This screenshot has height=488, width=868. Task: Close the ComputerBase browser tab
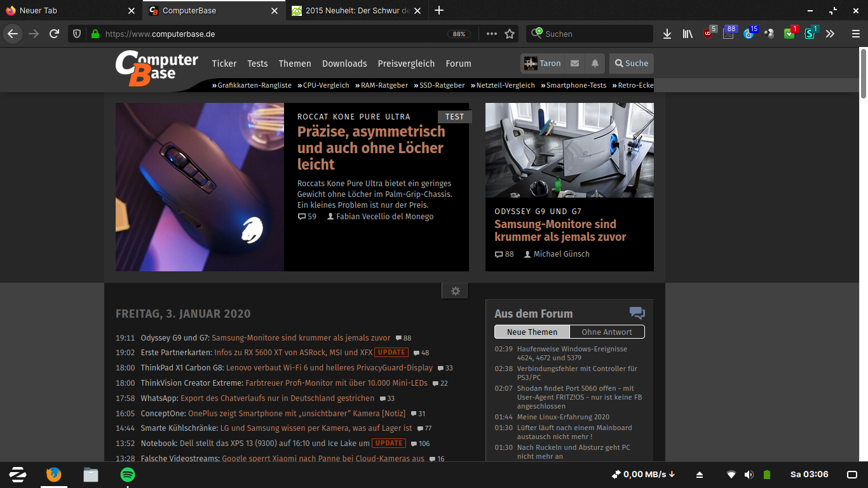pos(275,11)
